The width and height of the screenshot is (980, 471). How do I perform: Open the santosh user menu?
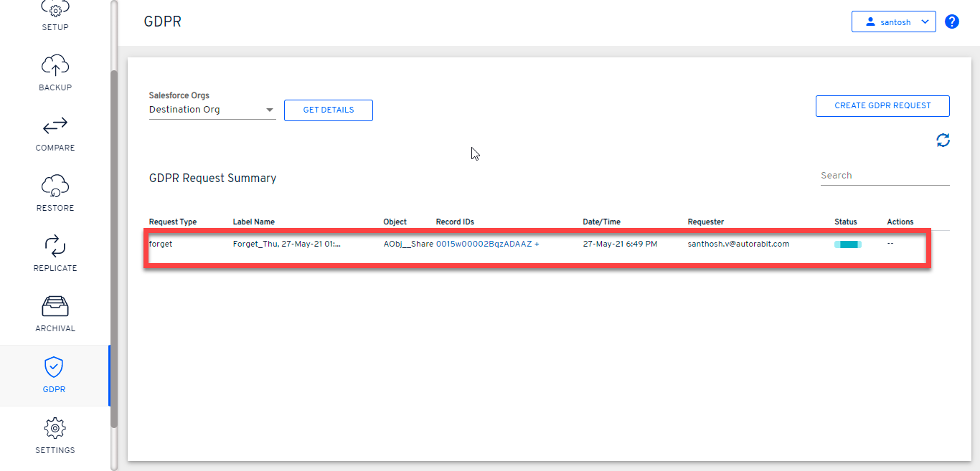tap(893, 22)
